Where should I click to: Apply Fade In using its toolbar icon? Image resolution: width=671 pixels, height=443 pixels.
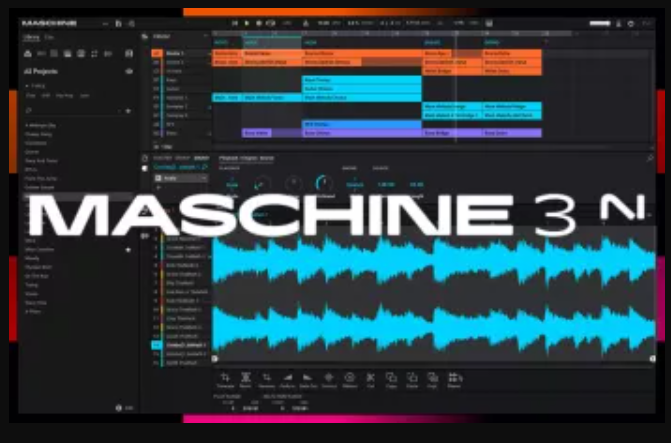[x=287, y=378]
